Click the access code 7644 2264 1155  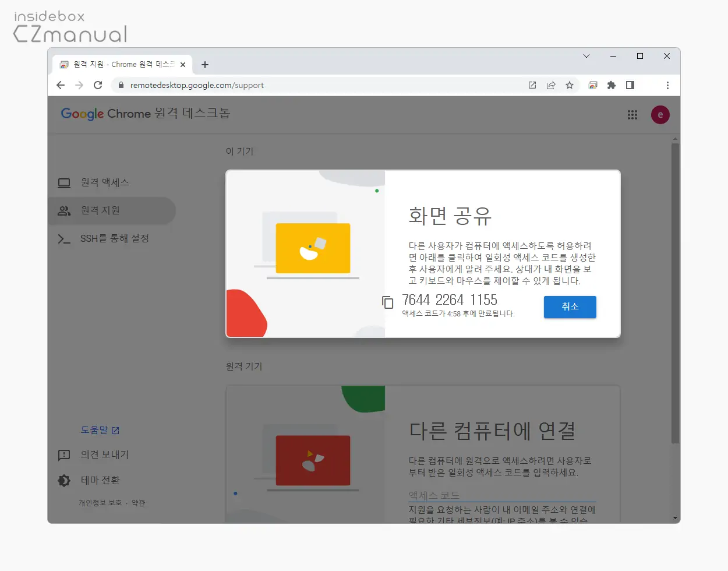(450, 300)
